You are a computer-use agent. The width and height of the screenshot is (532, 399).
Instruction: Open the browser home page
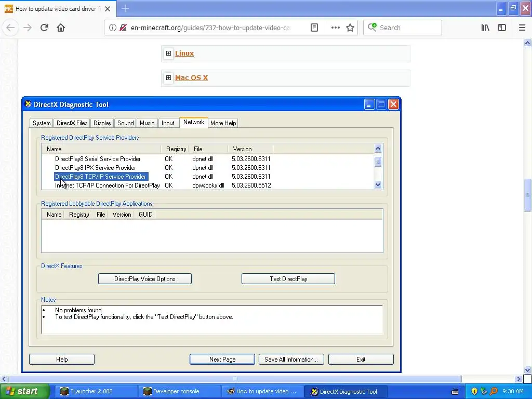[61, 28]
